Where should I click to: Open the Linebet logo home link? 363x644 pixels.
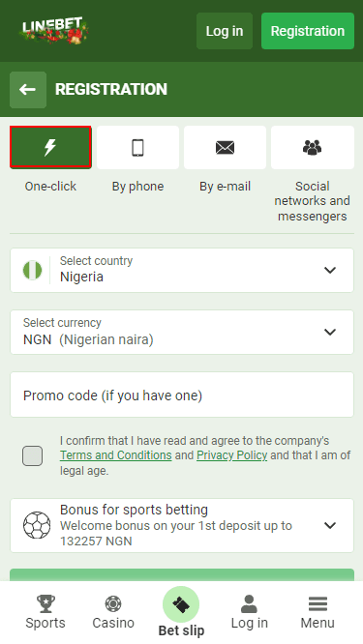(54, 30)
